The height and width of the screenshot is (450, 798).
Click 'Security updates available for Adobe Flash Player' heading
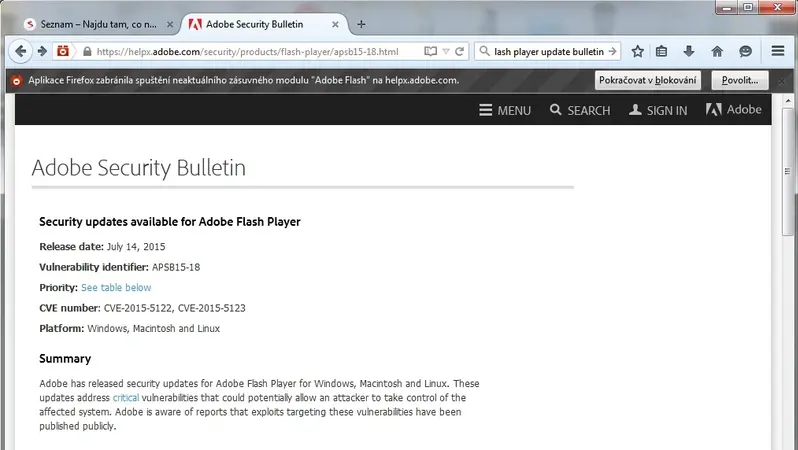tap(170, 222)
